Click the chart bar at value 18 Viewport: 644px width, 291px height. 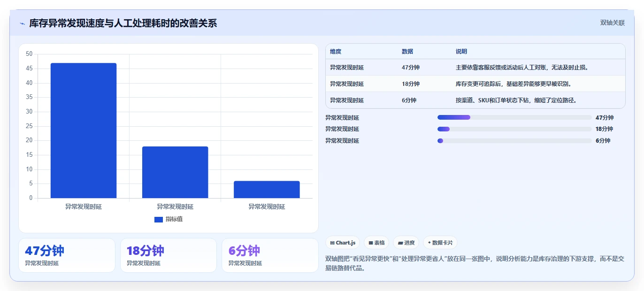pos(175,172)
